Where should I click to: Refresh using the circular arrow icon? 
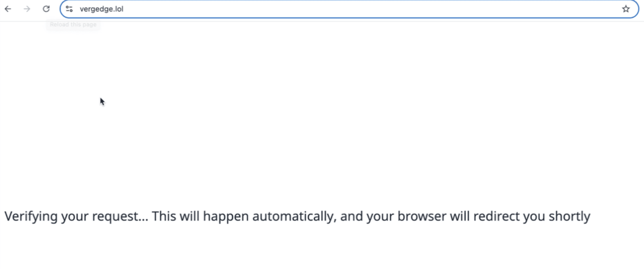(46, 9)
